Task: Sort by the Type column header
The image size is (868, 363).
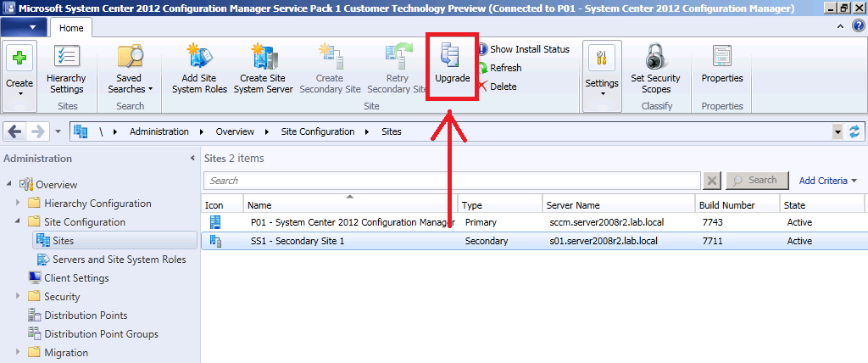Action: tap(500, 204)
